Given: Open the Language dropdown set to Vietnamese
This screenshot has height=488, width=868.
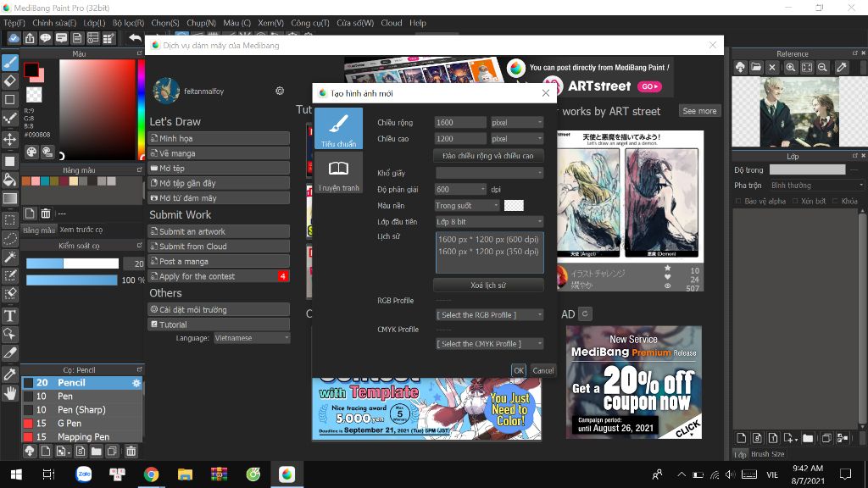Looking at the screenshot, I should click(252, 337).
